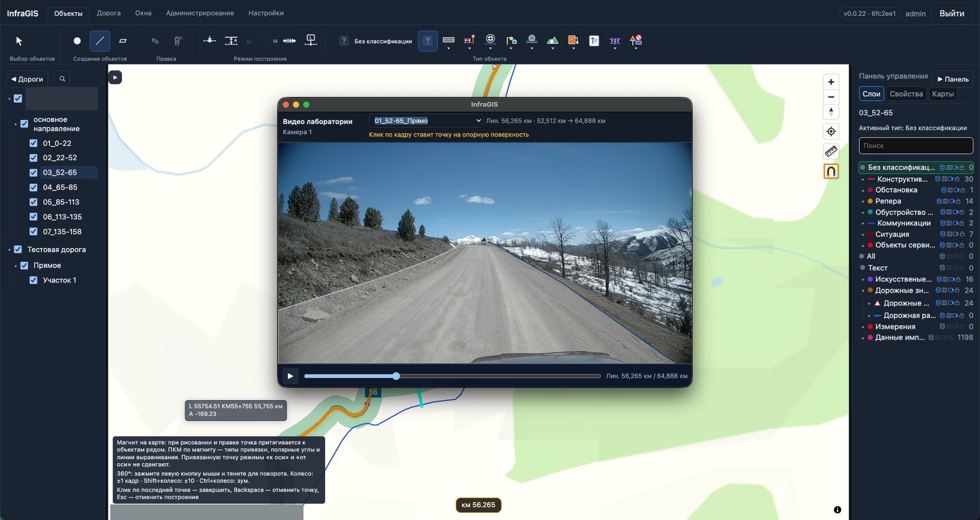Click the locate target icon on map
Image resolution: width=980 pixels, height=520 pixels.
(x=831, y=131)
